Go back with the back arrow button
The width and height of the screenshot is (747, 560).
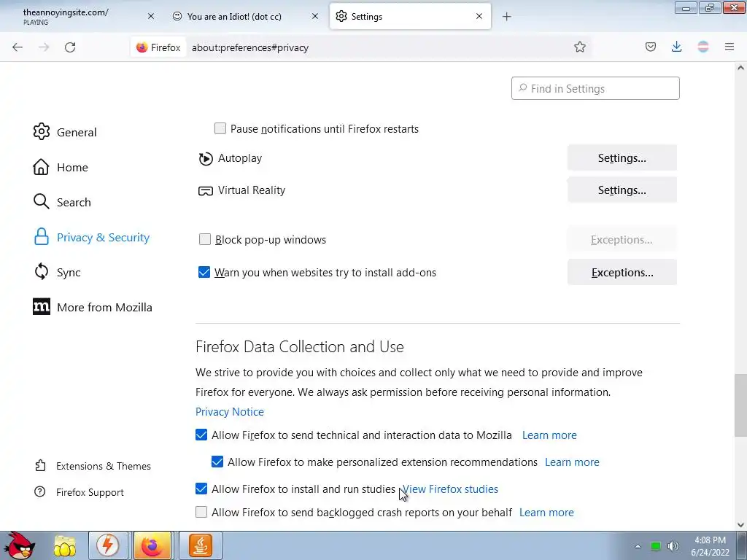coord(18,47)
